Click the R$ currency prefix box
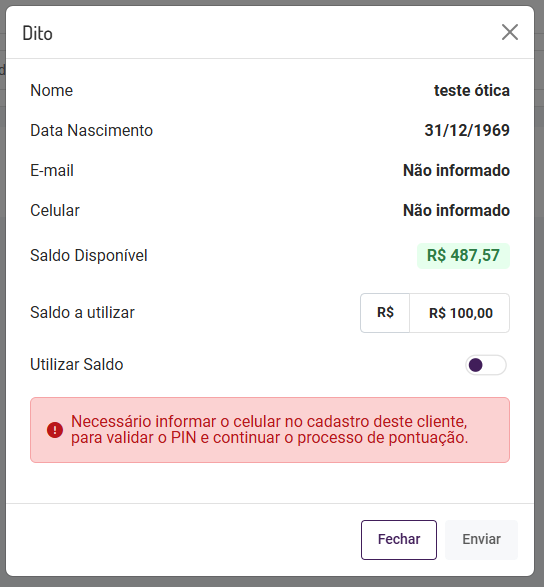 (x=385, y=313)
